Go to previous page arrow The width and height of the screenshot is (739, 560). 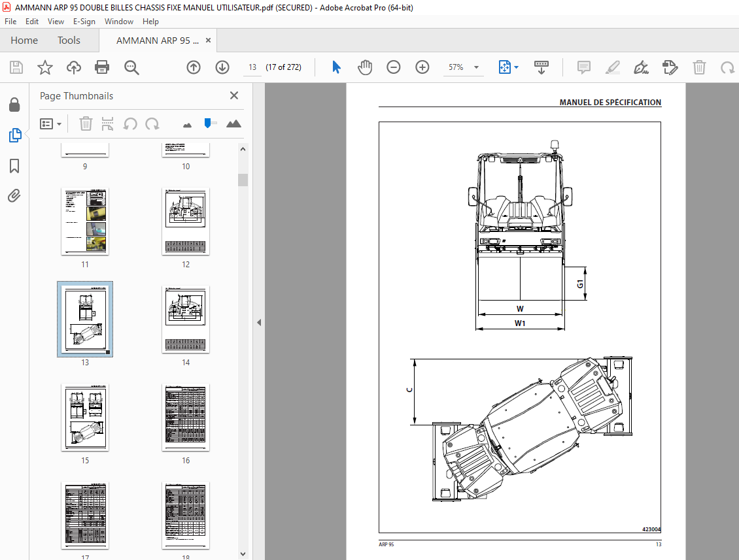(x=193, y=67)
